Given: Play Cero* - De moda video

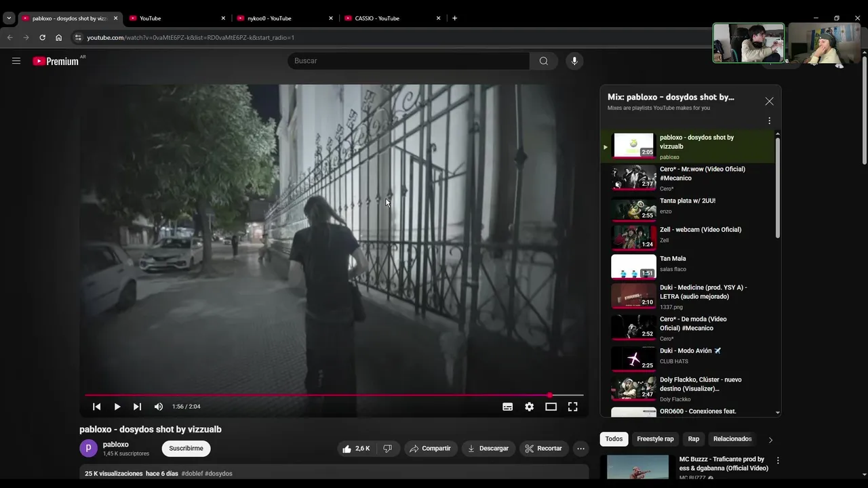Looking at the screenshot, I should pos(688,327).
